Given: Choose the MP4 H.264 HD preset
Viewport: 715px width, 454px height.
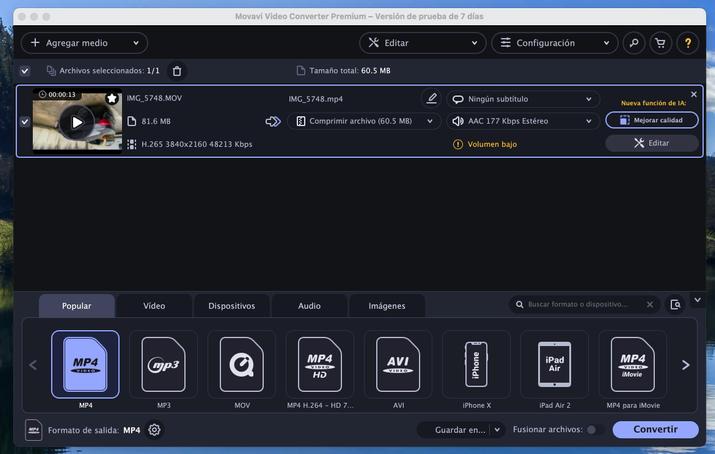Looking at the screenshot, I should coord(320,365).
